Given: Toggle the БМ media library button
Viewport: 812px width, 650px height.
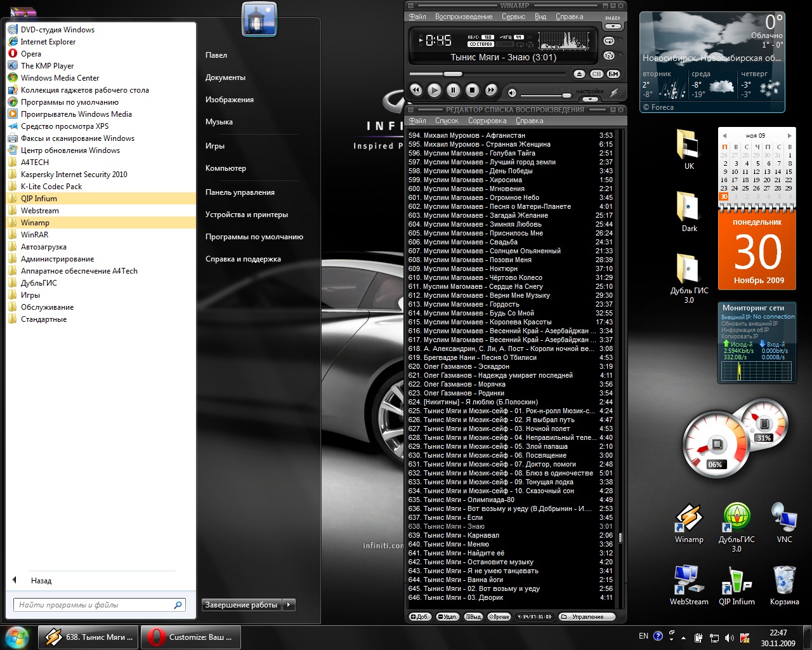Looking at the screenshot, I should [613, 74].
